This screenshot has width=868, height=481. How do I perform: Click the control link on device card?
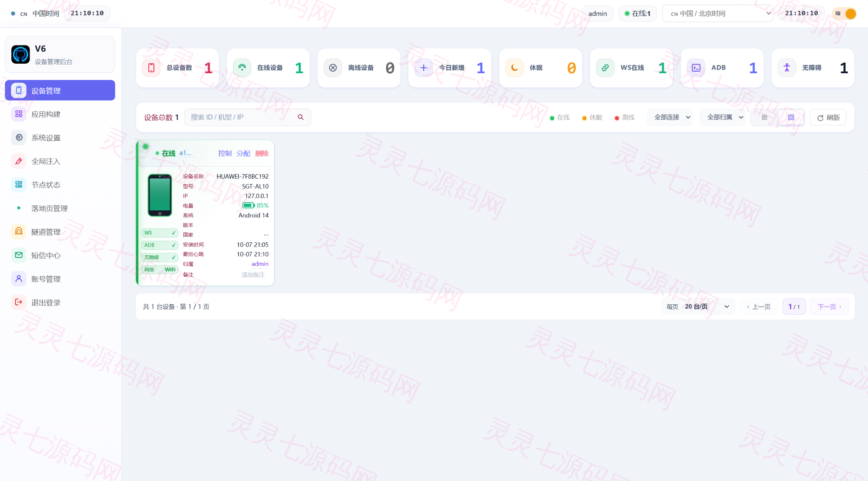click(225, 154)
